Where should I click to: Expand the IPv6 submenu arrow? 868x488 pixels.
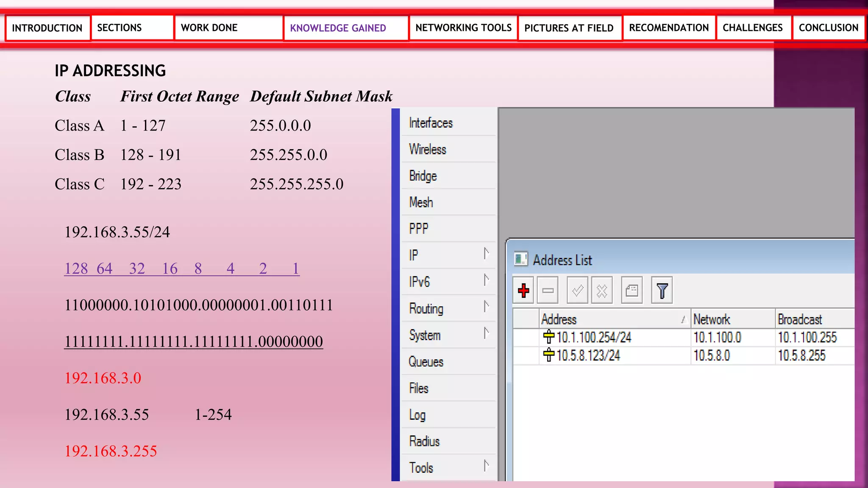tap(486, 280)
